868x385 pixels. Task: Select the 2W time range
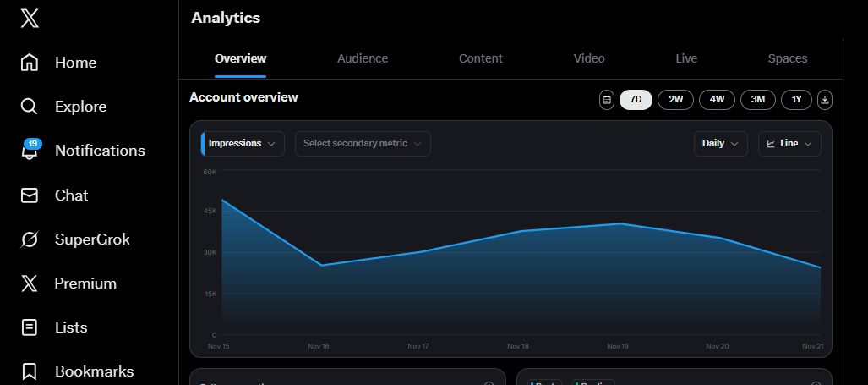(676, 100)
